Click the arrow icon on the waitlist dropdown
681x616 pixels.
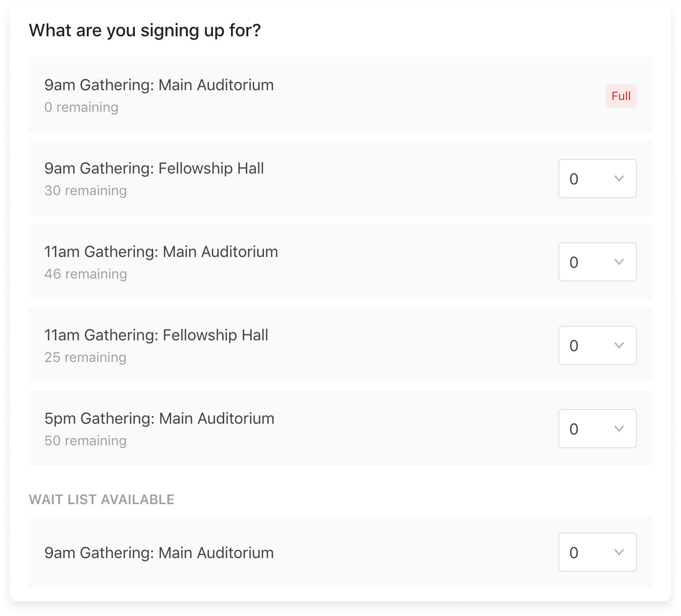tap(619, 552)
